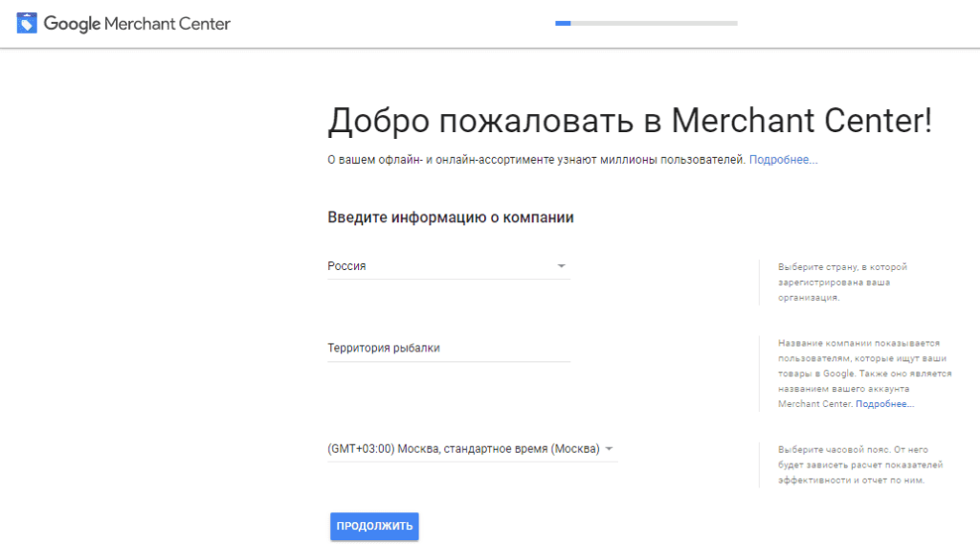Click the hint text about the time zone
Image resolution: width=980 pixels, height=544 pixels.
860,465
